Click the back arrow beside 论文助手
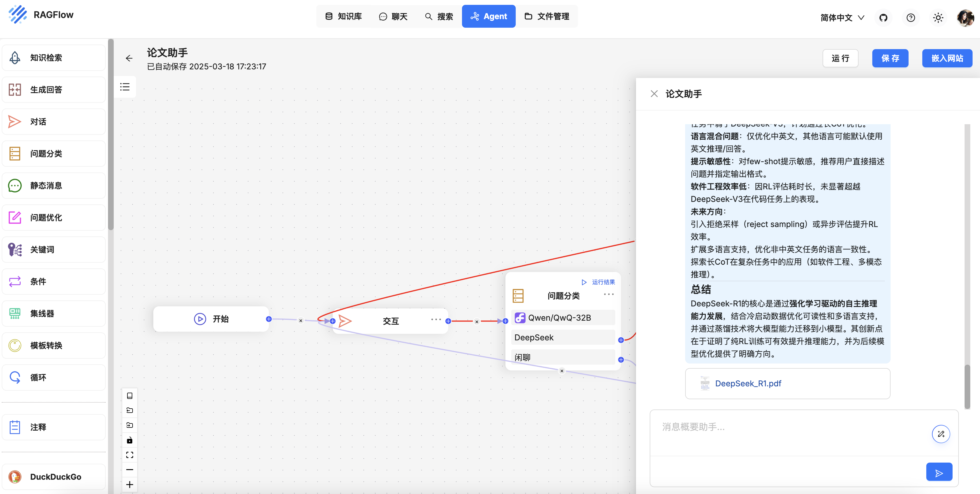Screen dimensions: 980x494 129,58
